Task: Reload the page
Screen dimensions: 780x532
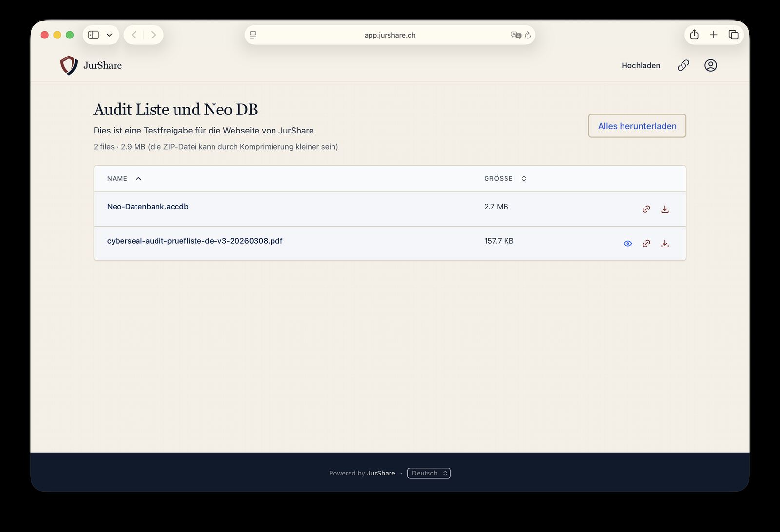Action: [528, 35]
